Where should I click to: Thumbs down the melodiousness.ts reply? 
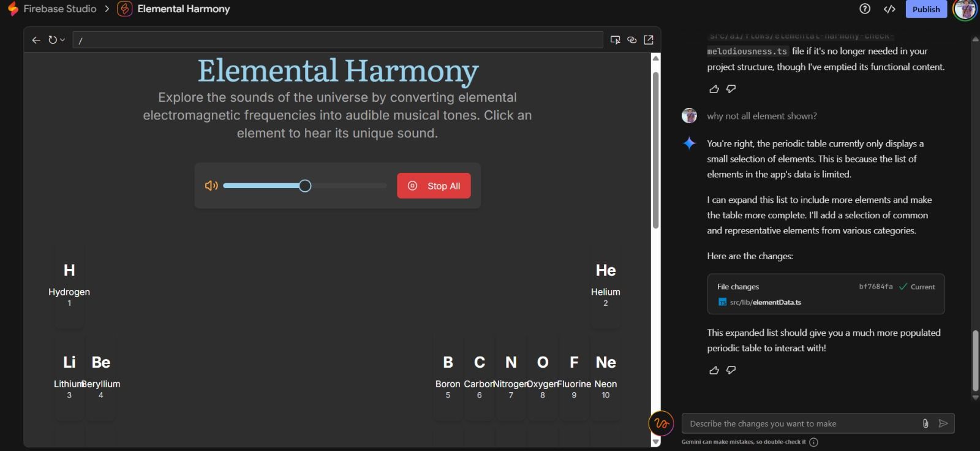click(731, 89)
